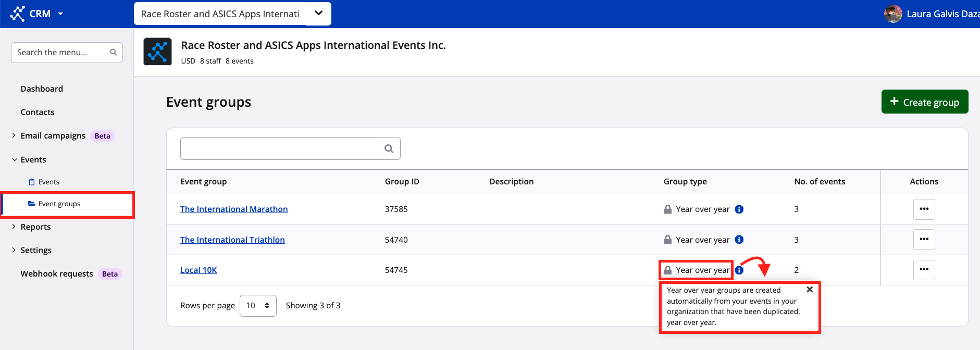Viewport: 980px width, 350px height.
Task: Expand the Reports menu section
Action: pyautogui.click(x=14, y=227)
